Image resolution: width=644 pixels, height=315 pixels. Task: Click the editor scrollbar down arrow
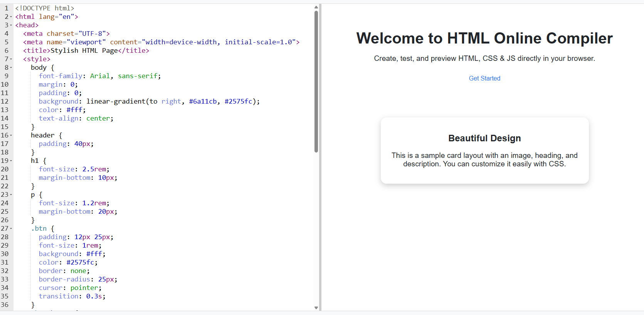point(316,308)
